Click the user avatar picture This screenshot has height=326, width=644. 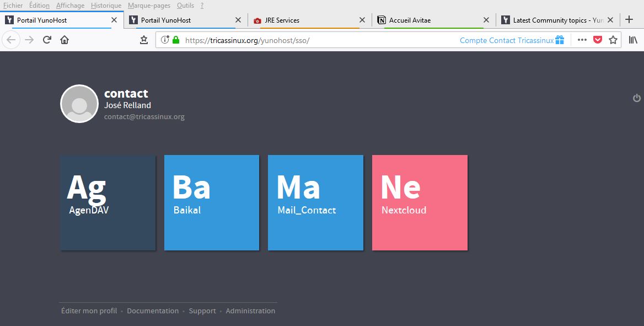point(79,104)
